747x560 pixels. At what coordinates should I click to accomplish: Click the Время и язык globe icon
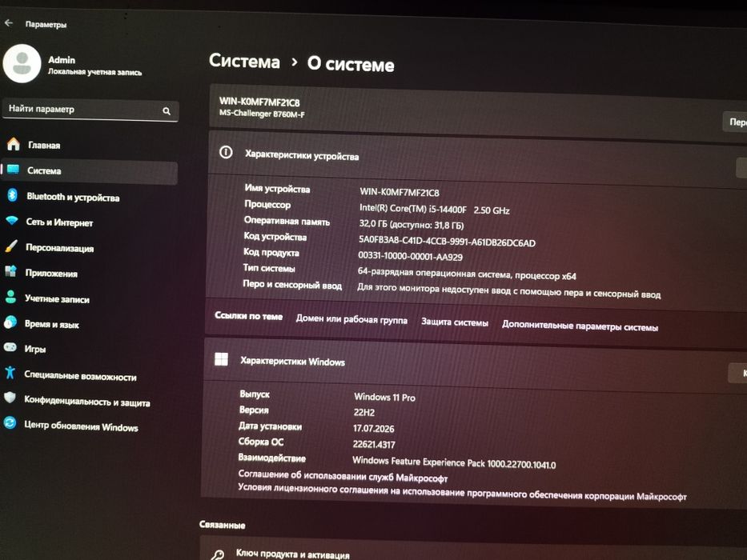click(x=10, y=322)
